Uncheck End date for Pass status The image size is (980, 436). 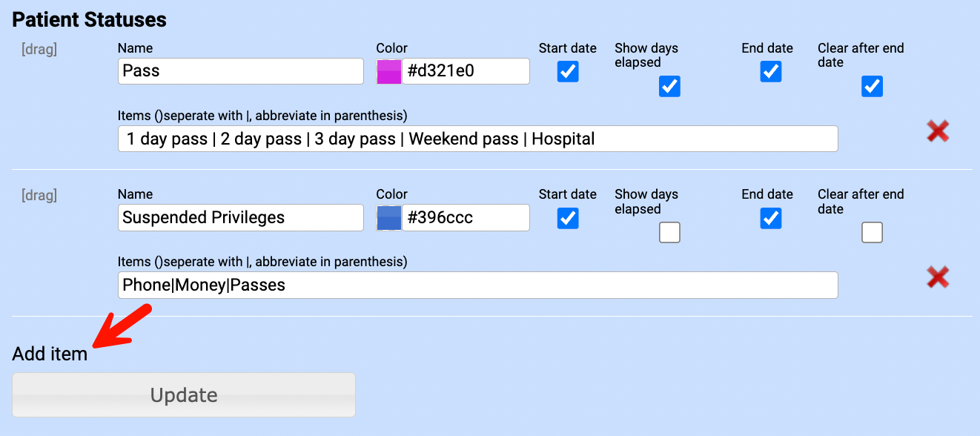point(771,72)
